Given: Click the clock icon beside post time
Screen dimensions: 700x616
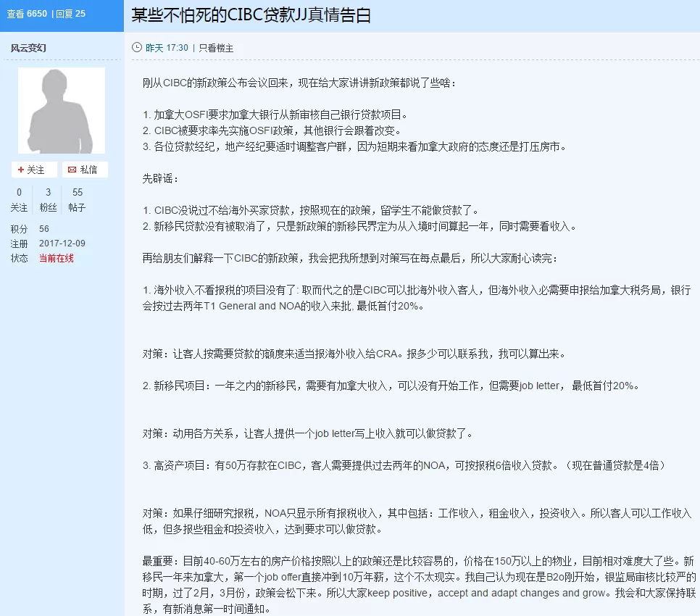Looking at the screenshot, I should (x=137, y=47).
